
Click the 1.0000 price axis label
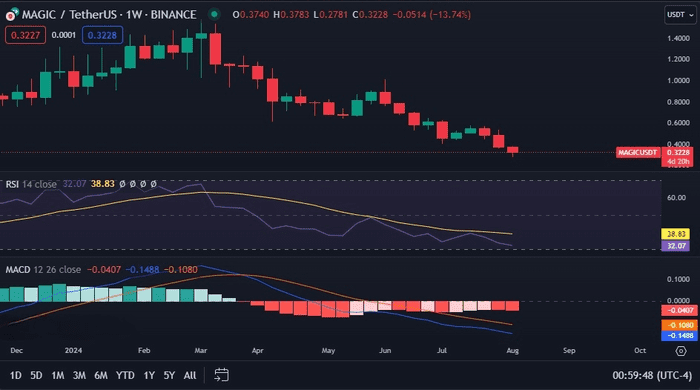point(679,81)
